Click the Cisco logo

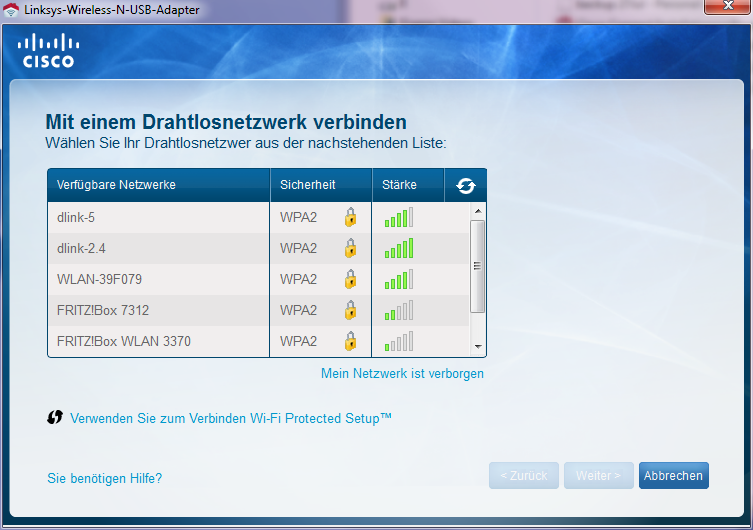[49, 50]
